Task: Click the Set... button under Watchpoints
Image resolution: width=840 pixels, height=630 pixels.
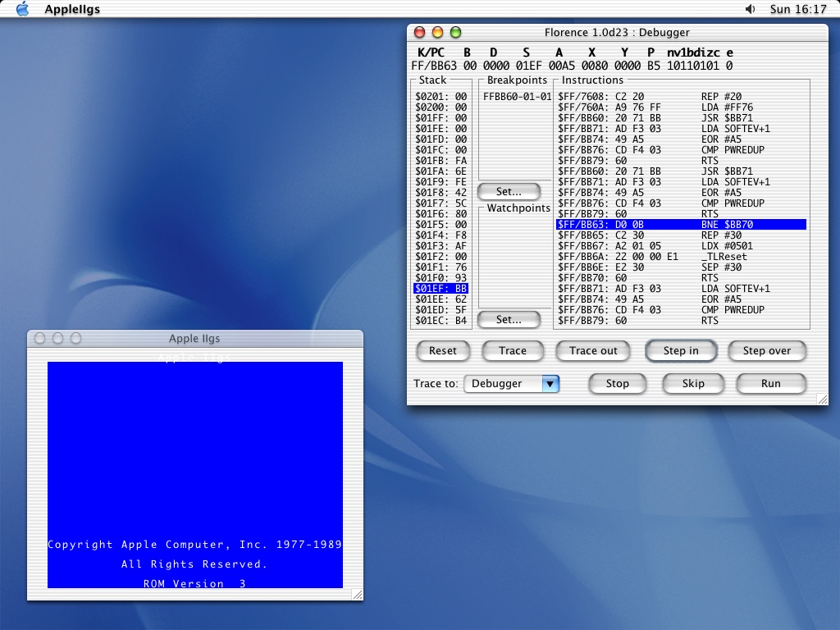Action: 509,320
